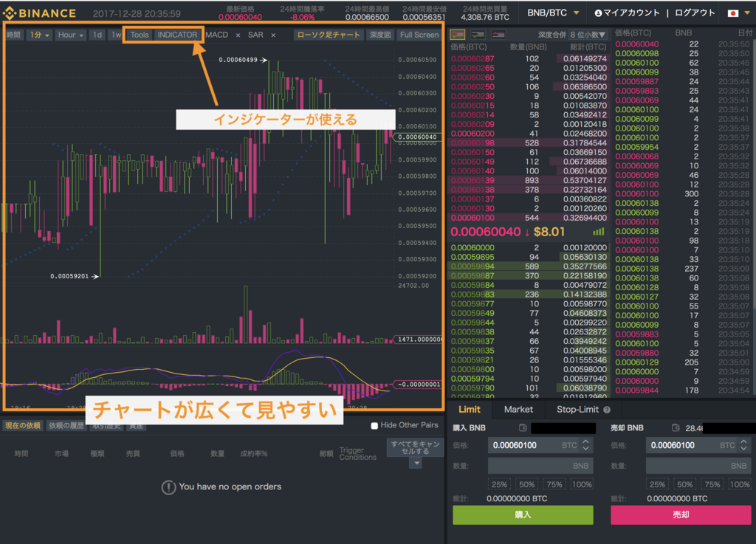Show sell orders only view icon
The image size is (756, 544).
pyautogui.click(x=498, y=34)
